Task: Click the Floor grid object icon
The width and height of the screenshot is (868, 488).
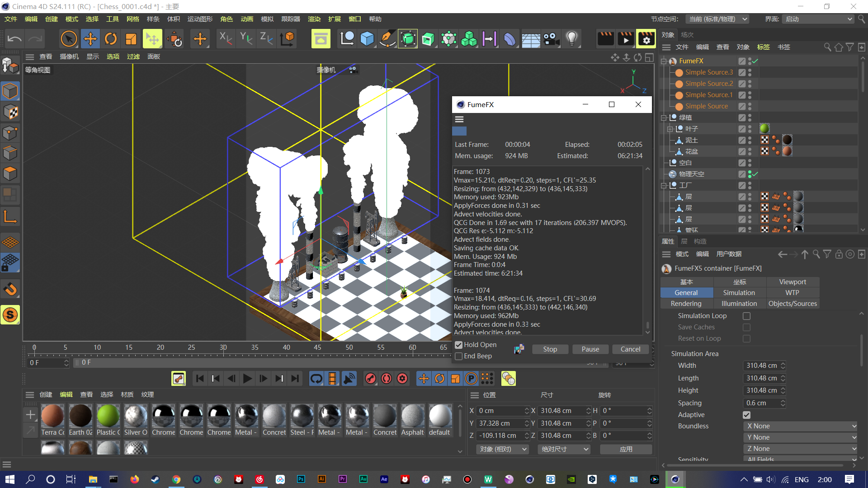Action: [x=531, y=40]
